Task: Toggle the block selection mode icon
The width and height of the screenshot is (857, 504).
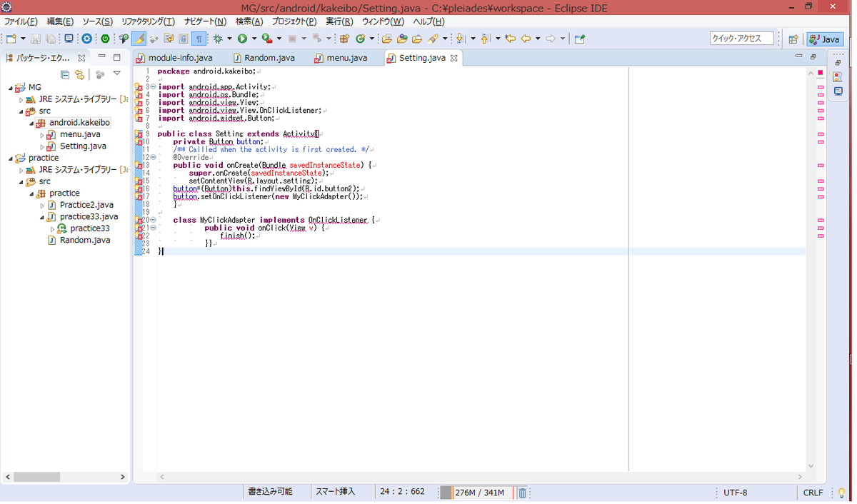Action: tap(184, 39)
